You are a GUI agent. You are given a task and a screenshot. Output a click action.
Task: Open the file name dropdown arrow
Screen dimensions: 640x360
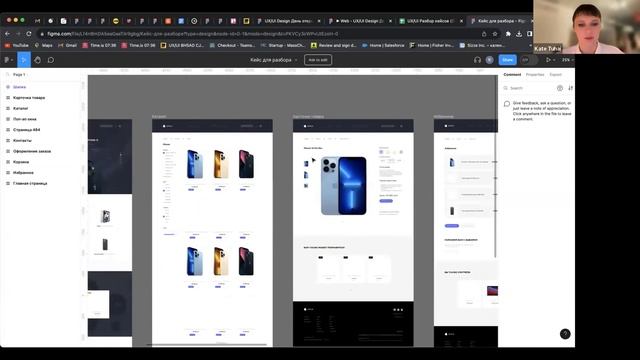296,60
